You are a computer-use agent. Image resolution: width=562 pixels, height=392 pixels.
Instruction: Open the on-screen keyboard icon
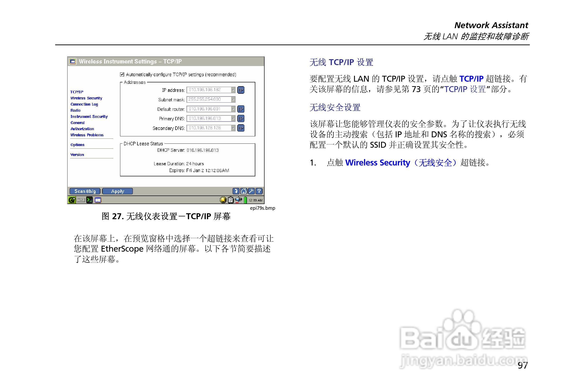(x=81, y=200)
